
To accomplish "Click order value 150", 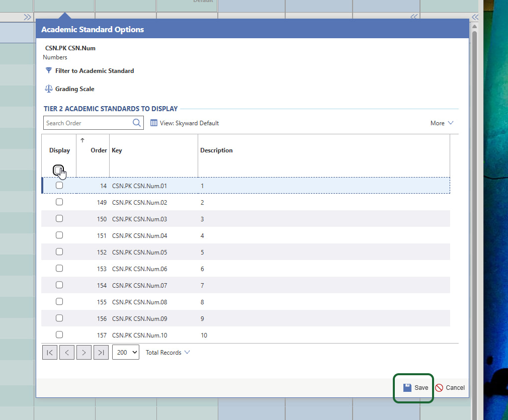I will 102,219.
